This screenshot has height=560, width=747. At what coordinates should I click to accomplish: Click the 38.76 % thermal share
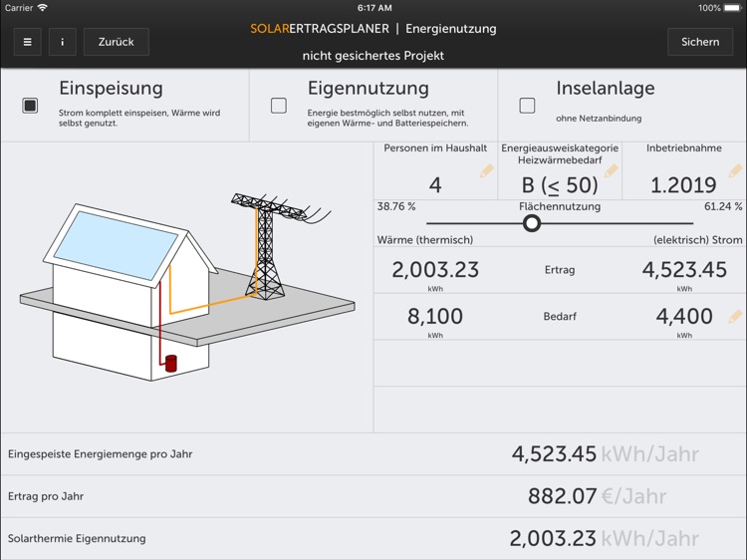(x=396, y=206)
